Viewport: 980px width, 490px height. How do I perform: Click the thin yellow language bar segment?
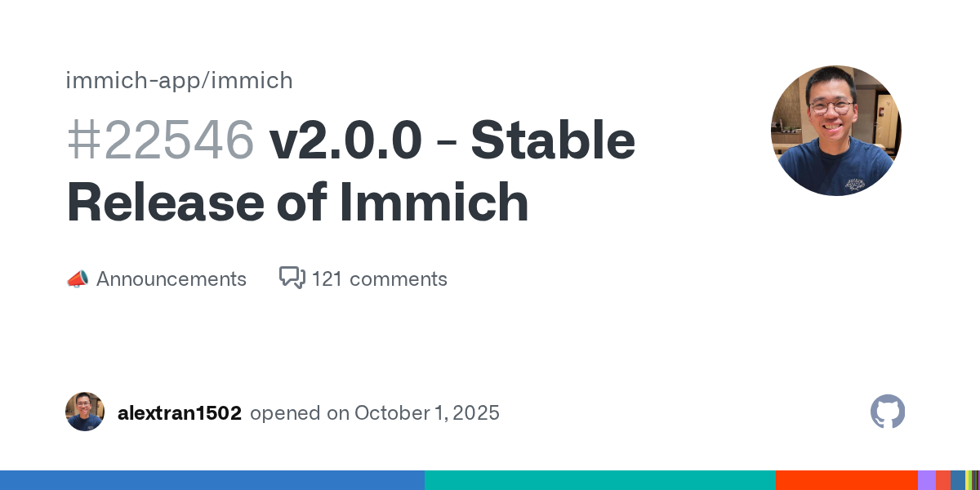click(x=968, y=480)
